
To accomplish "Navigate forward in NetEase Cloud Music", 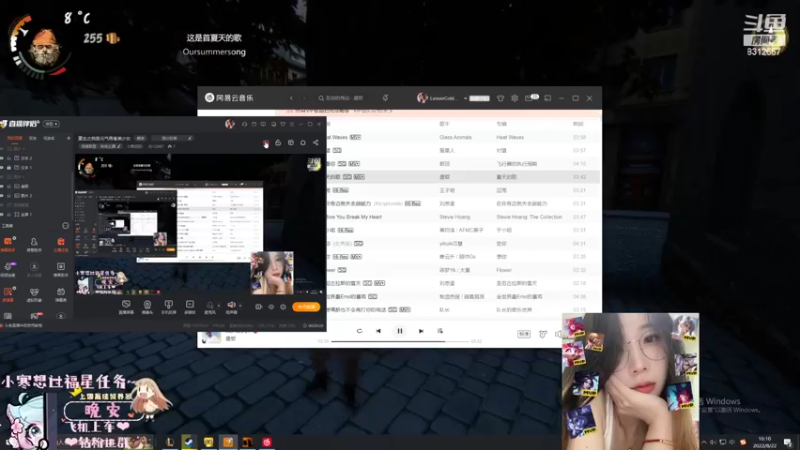I will (304, 98).
